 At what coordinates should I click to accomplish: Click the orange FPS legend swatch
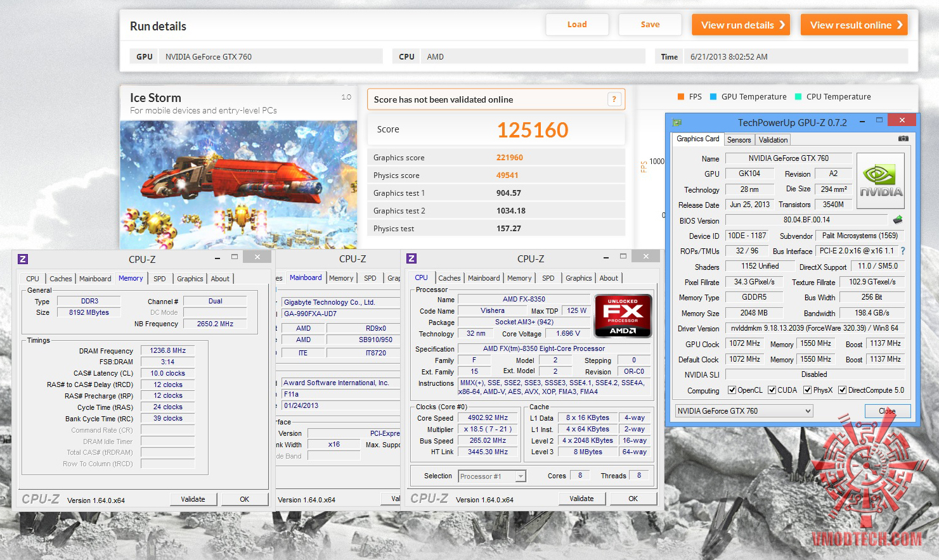pyautogui.click(x=680, y=97)
